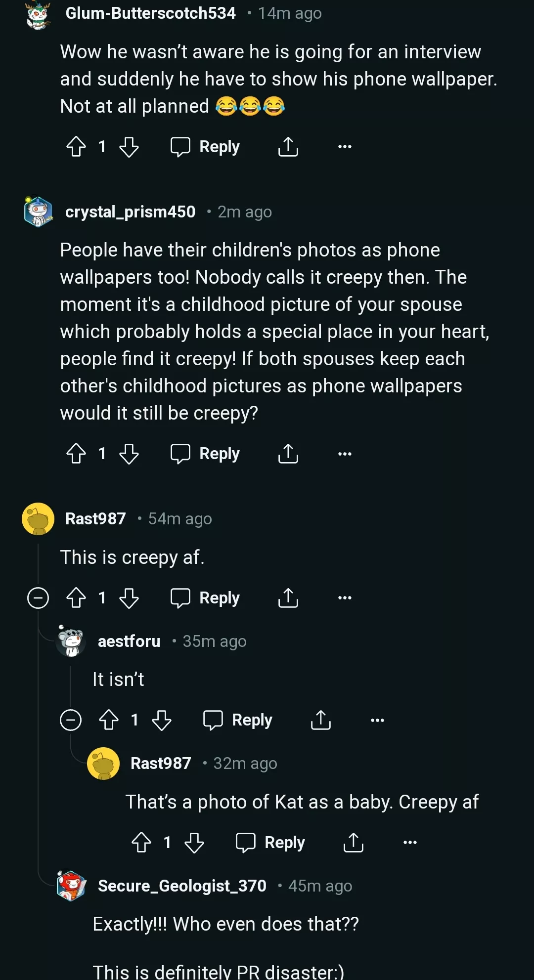Reply to crystal_prism450's comment
The width and height of the screenshot is (534, 980).
pyautogui.click(x=205, y=454)
